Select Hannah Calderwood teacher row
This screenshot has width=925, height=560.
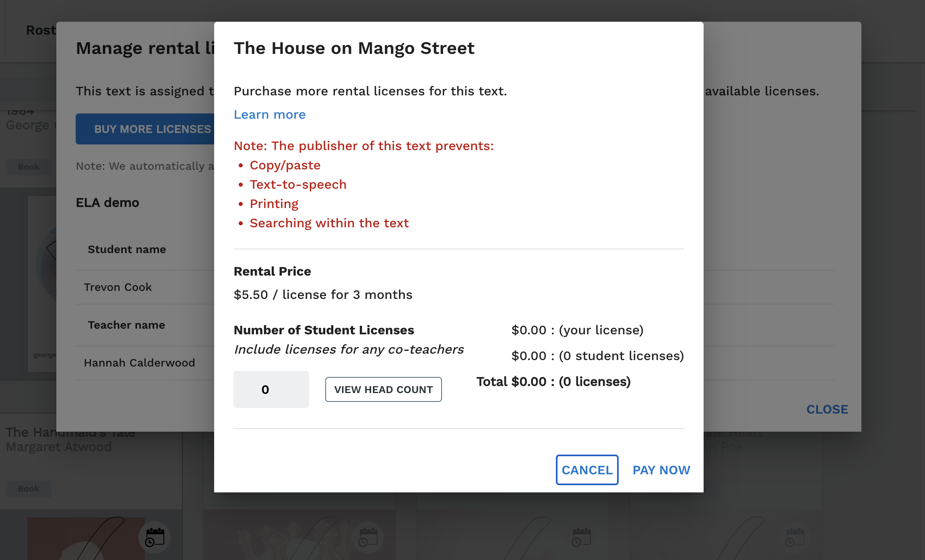tap(145, 363)
